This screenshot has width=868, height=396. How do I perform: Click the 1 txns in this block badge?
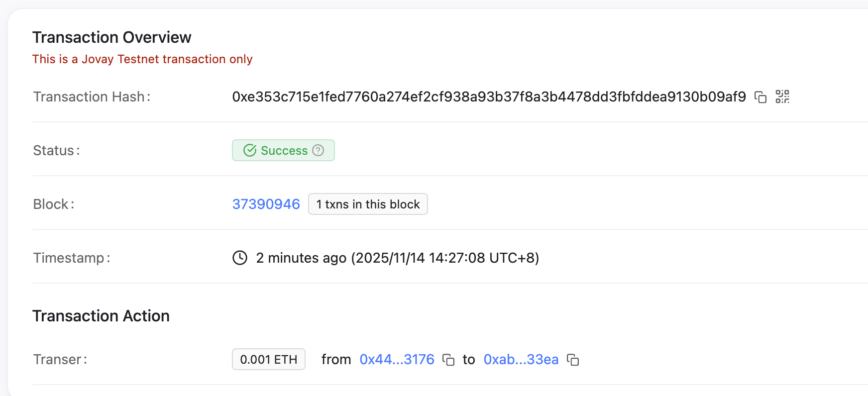[x=368, y=204]
